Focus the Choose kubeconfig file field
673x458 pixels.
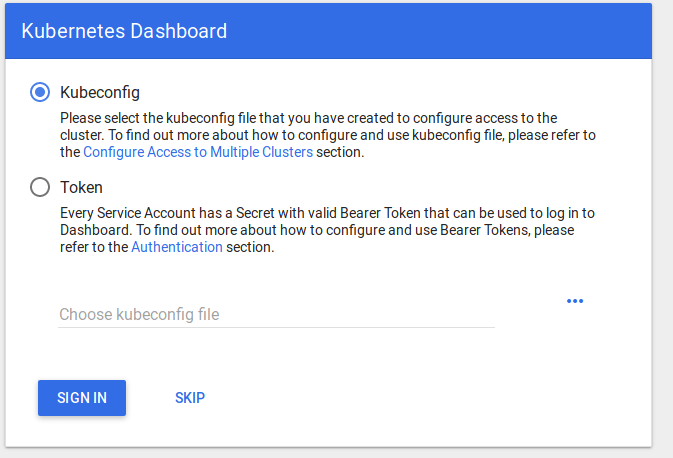[x=276, y=315]
